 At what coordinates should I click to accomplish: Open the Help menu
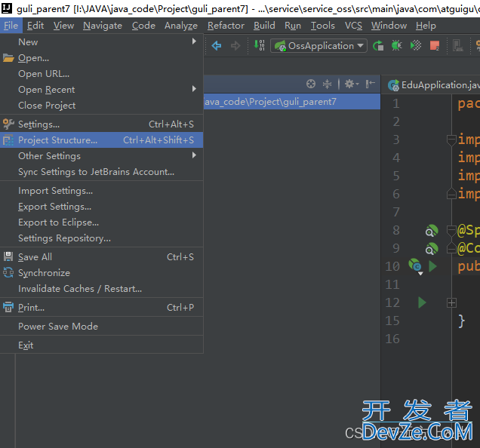pos(426,26)
